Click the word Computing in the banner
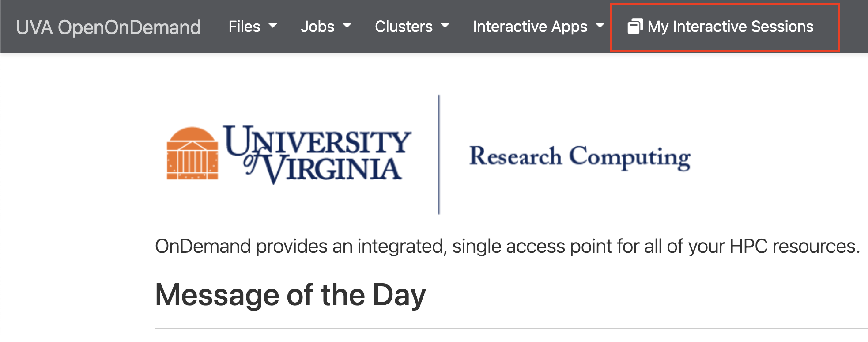The image size is (868, 342). 630,157
